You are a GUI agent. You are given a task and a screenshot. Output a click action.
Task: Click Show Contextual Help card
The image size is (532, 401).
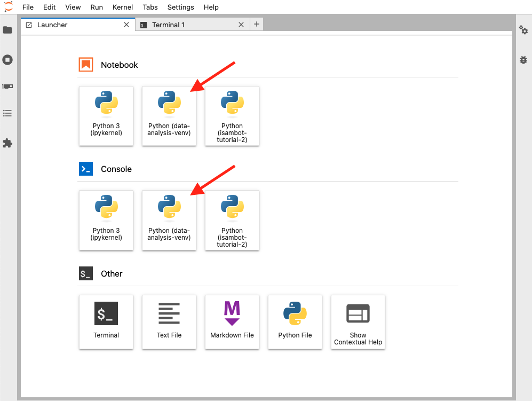tap(358, 322)
